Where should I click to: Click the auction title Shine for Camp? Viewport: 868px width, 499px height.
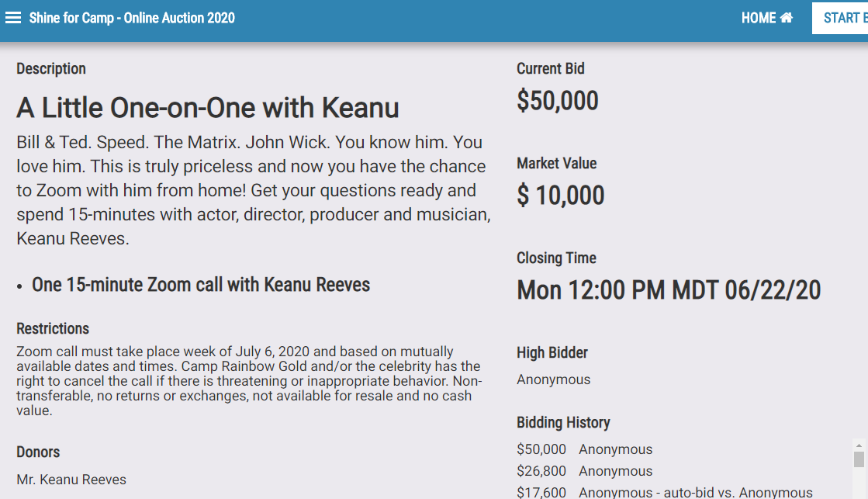132,18
